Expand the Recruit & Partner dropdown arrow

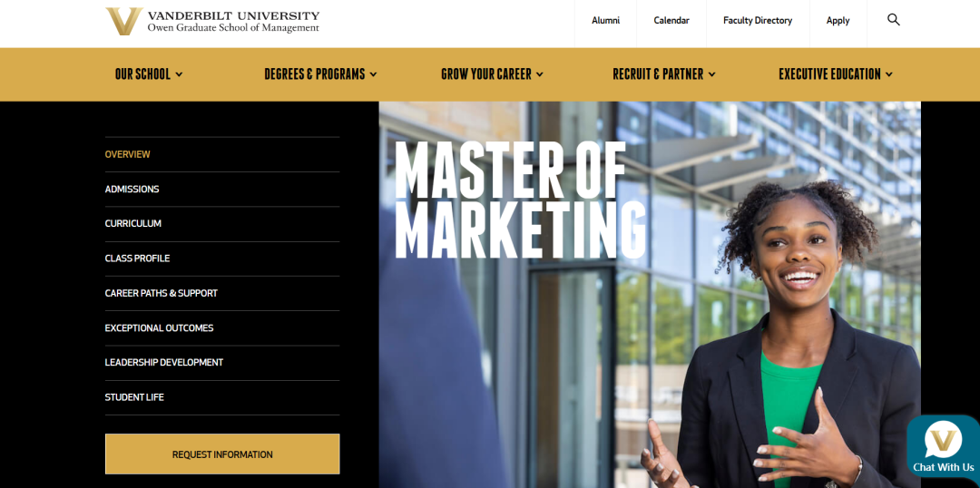pyautogui.click(x=712, y=74)
